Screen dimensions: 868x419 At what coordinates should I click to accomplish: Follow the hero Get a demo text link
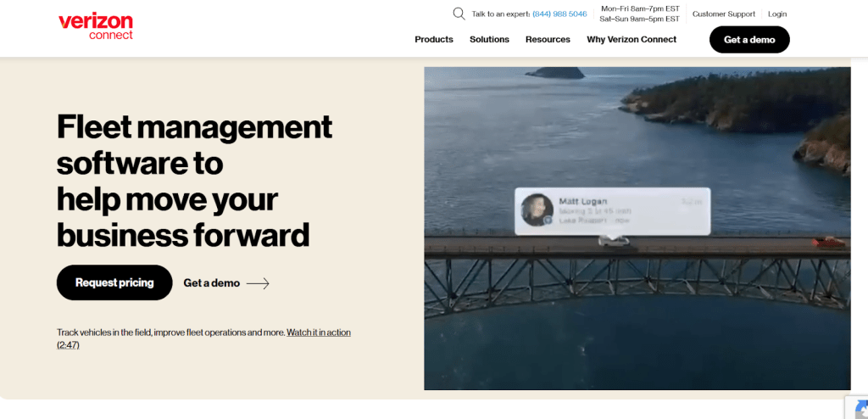211,283
